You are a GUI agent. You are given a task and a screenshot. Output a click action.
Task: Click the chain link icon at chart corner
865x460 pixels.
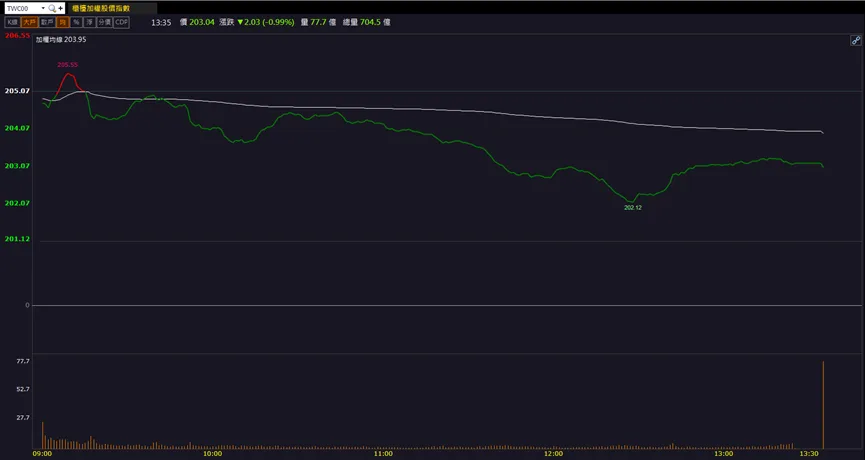coord(856,40)
